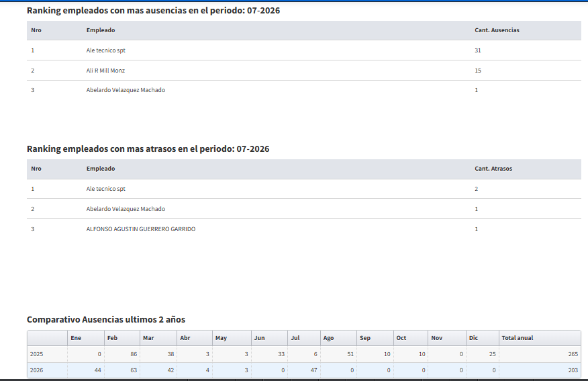Click the atrasos count "2" for Ale tecnico spt
The width and height of the screenshot is (588, 381).
tap(477, 189)
